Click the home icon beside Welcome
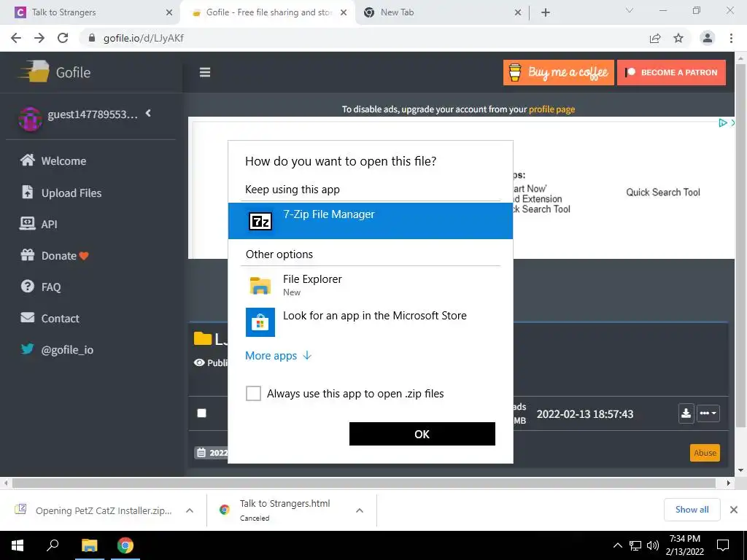The width and height of the screenshot is (747, 560). coord(28,160)
